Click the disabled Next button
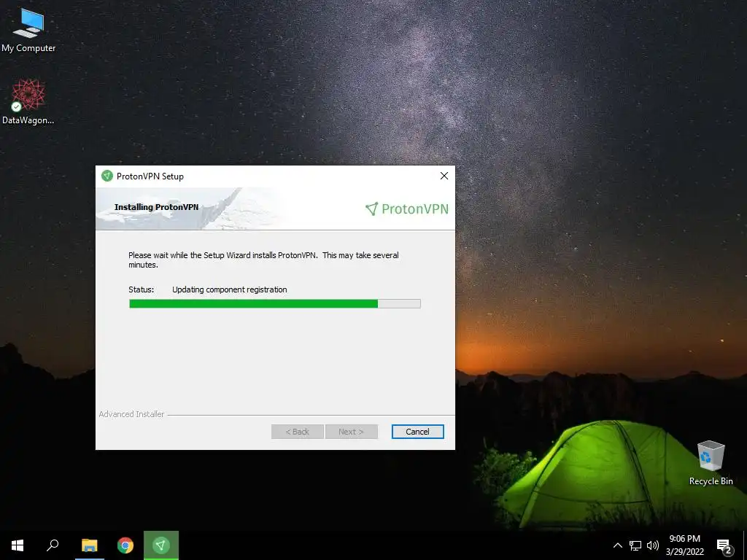Image resolution: width=747 pixels, height=560 pixels. 351,432
